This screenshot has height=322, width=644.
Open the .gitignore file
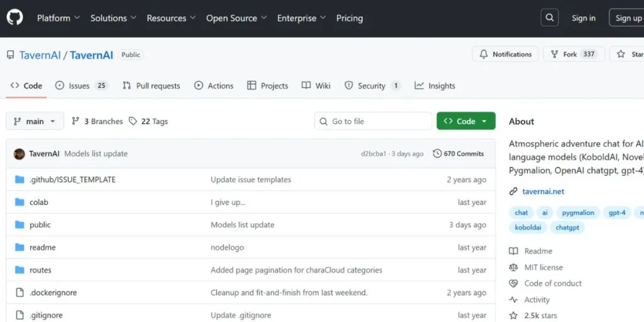coord(46,315)
